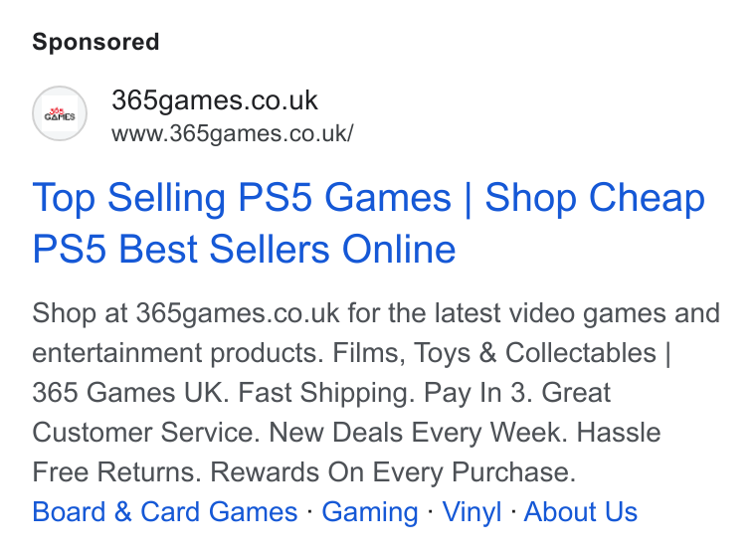Screen dimensions: 756x555
Task: Click the 365 Games circular logo icon
Action: tap(60, 113)
